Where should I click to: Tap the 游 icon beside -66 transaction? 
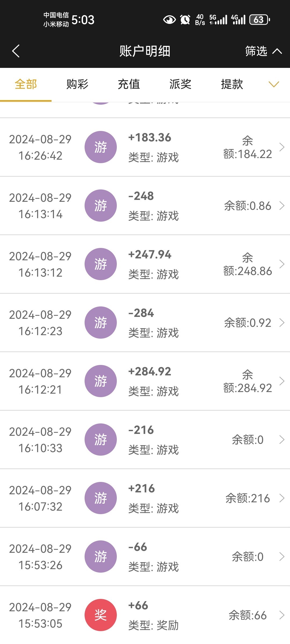100,557
